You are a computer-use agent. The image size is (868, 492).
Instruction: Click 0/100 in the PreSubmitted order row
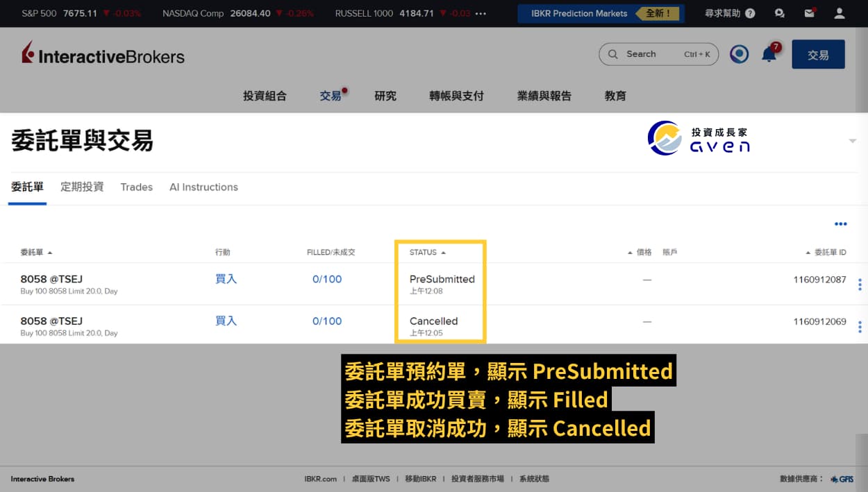pos(327,279)
